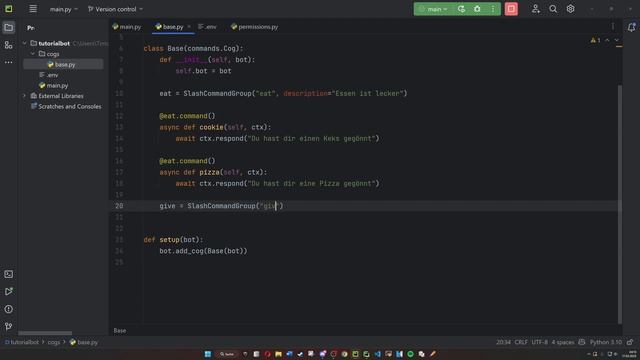Screen dimensions: 640x360
Task: Click 'class Base(commands.Cog):' line
Action: [193, 49]
